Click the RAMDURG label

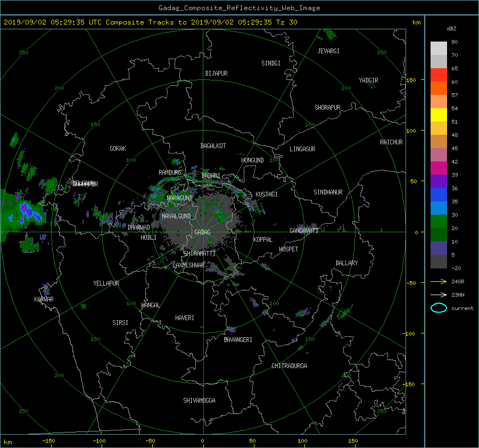(x=170, y=173)
